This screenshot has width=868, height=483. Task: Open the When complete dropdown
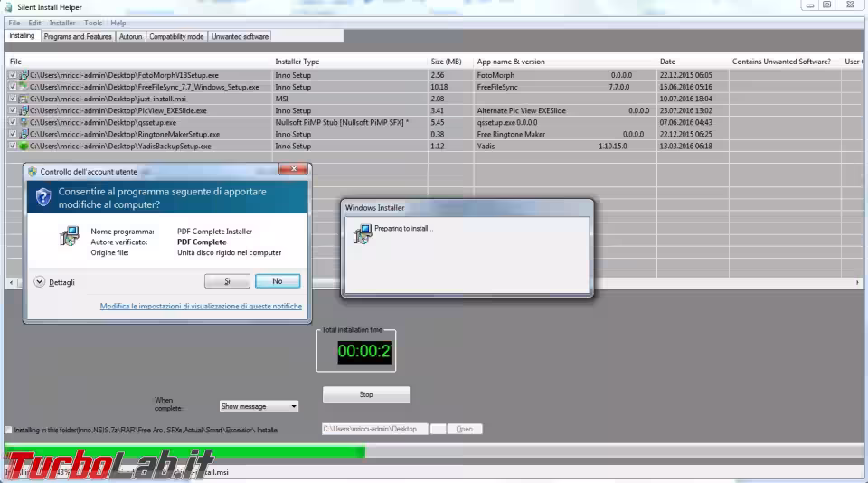(x=259, y=406)
